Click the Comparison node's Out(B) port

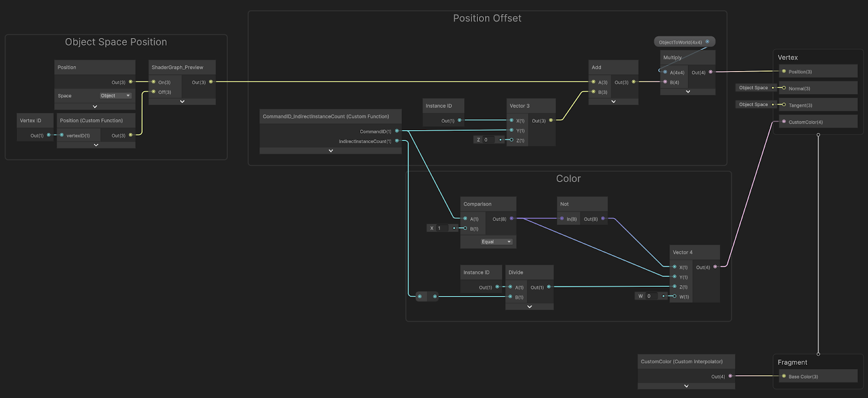click(x=512, y=219)
